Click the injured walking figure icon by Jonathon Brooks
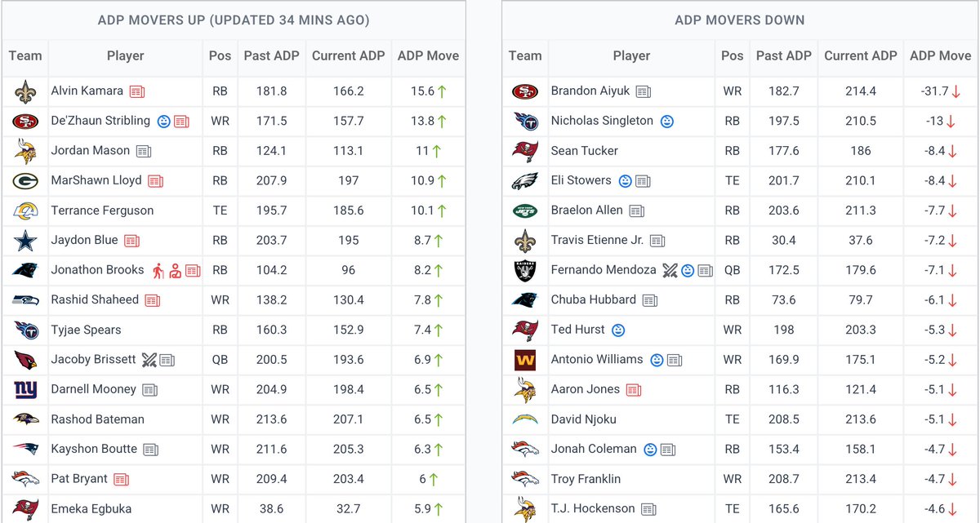Screen dimensions: 980x523 pos(159,270)
